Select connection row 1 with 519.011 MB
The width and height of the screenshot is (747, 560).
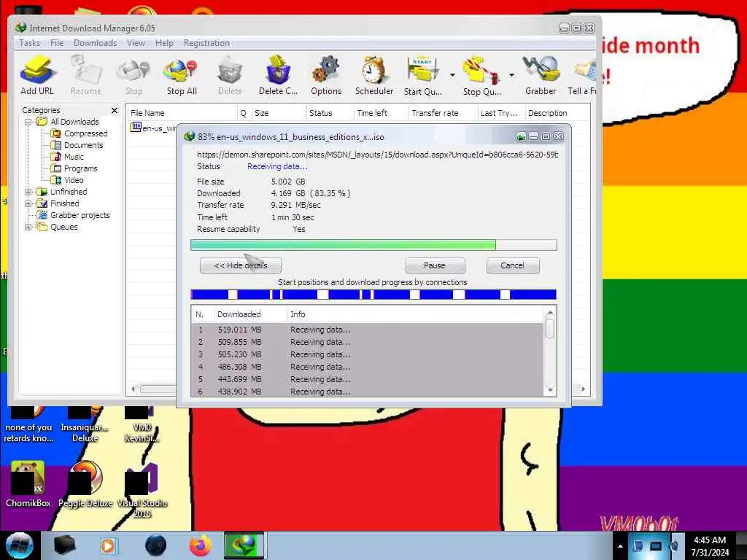point(367,330)
